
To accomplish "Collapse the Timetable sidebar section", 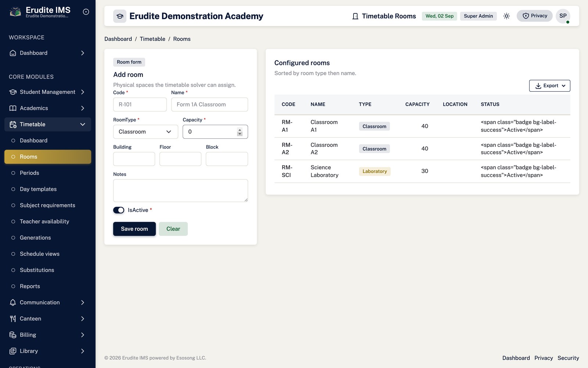I will (83, 124).
